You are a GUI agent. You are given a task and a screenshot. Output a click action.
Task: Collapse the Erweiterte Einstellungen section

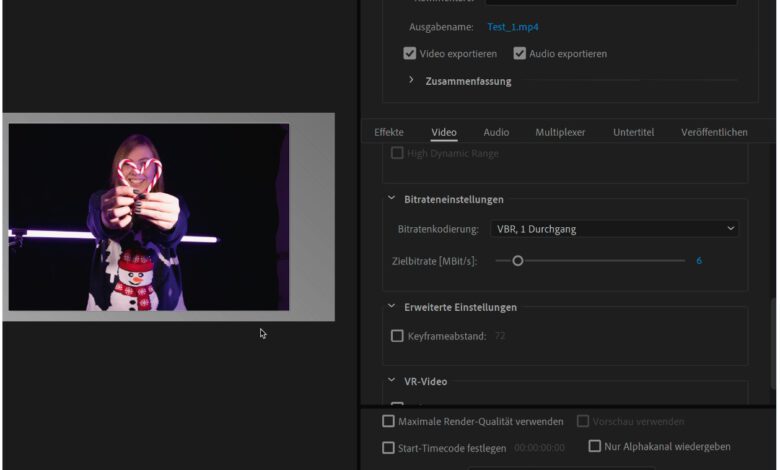tap(392, 307)
